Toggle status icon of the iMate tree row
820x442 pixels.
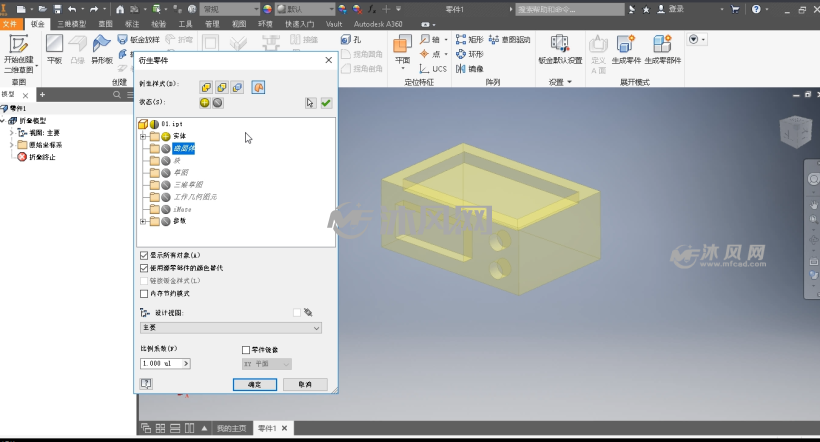click(x=166, y=209)
